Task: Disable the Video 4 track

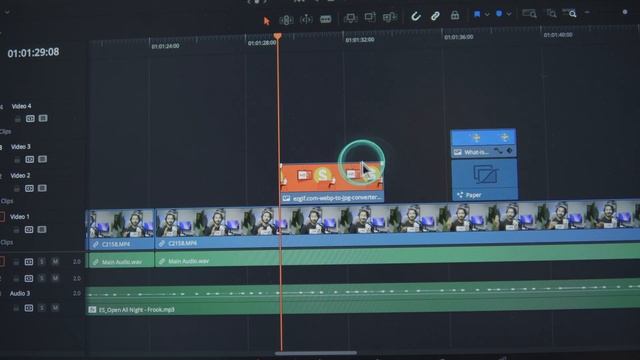Action: (x=43, y=118)
